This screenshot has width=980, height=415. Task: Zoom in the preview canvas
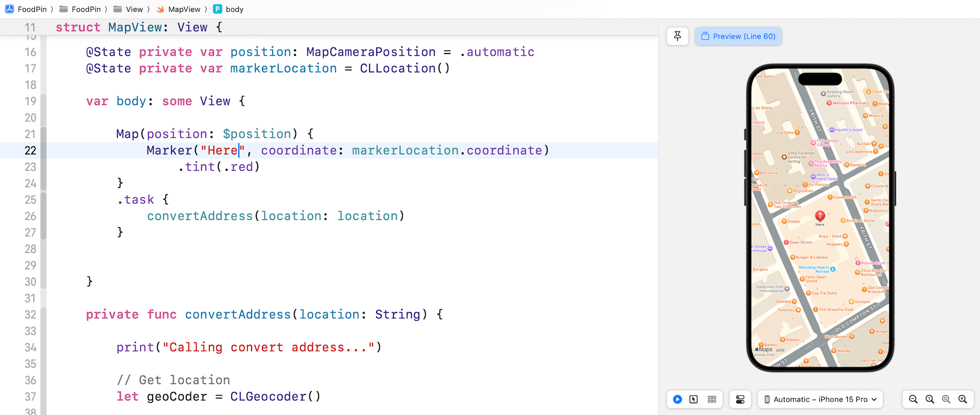pyautogui.click(x=963, y=399)
